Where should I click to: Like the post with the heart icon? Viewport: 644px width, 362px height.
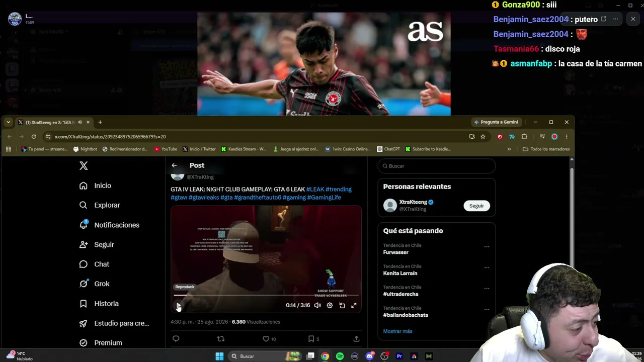coord(266,339)
